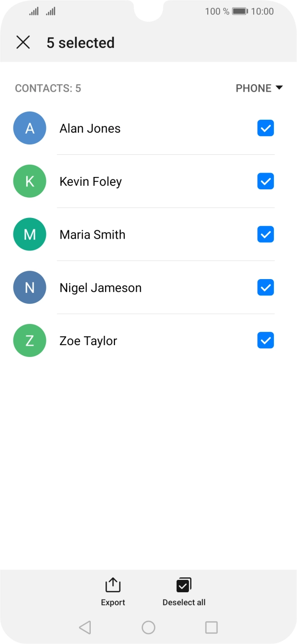Tap Alan Jones avatar icon
Viewport: 297px width, 644px height.
pyautogui.click(x=30, y=128)
